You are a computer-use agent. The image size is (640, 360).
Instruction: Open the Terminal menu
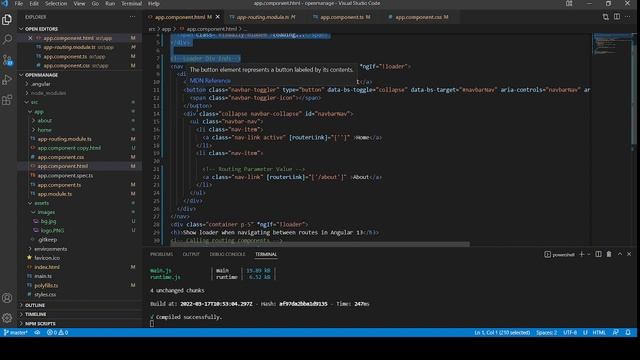coord(131,4)
